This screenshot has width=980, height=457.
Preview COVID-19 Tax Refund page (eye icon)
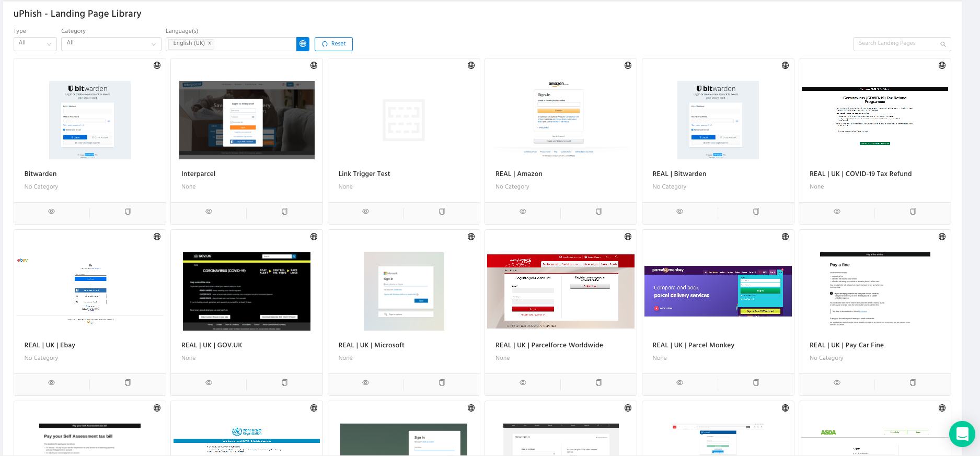(x=837, y=212)
